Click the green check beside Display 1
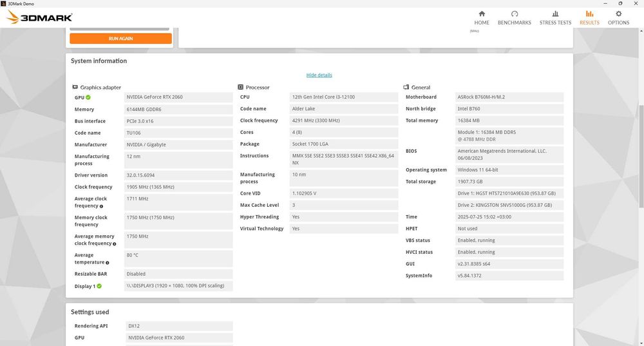The image size is (644, 346). point(99,286)
